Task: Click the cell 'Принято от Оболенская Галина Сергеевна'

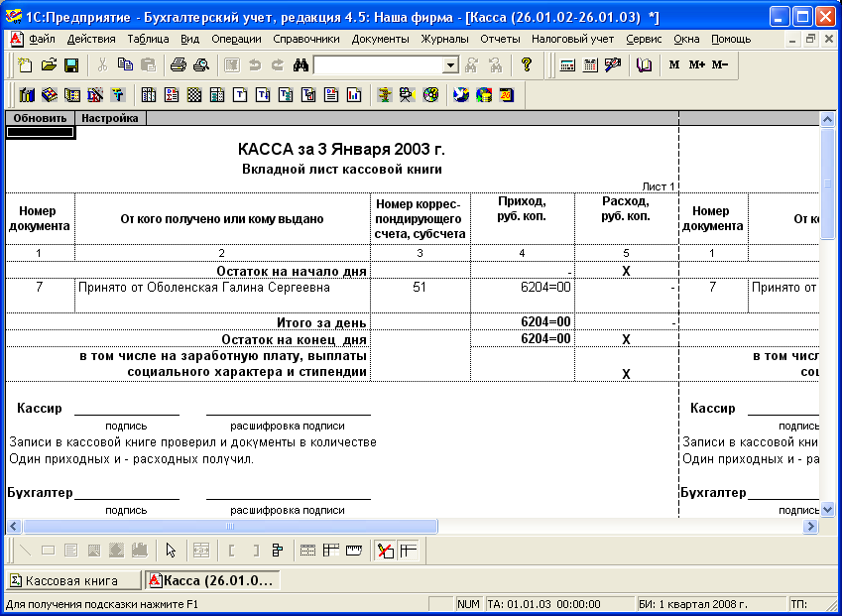Action: (x=222, y=296)
